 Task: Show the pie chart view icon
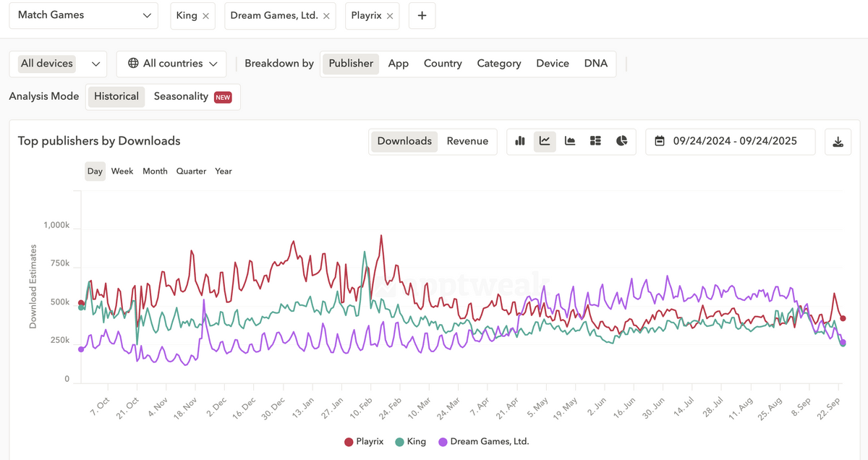621,141
